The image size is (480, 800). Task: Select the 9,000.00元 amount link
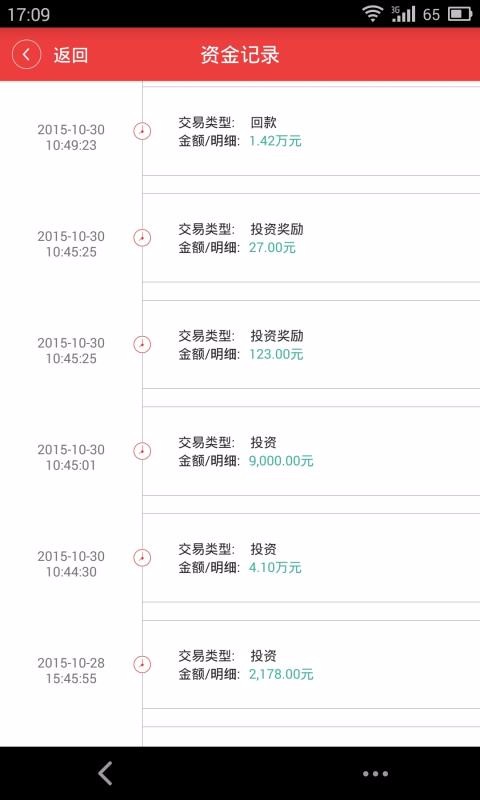point(281,461)
